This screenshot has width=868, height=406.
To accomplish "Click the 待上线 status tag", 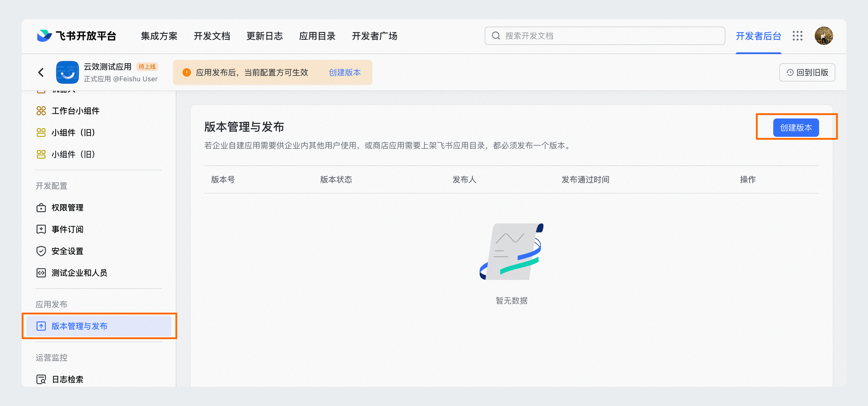I will [147, 67].
